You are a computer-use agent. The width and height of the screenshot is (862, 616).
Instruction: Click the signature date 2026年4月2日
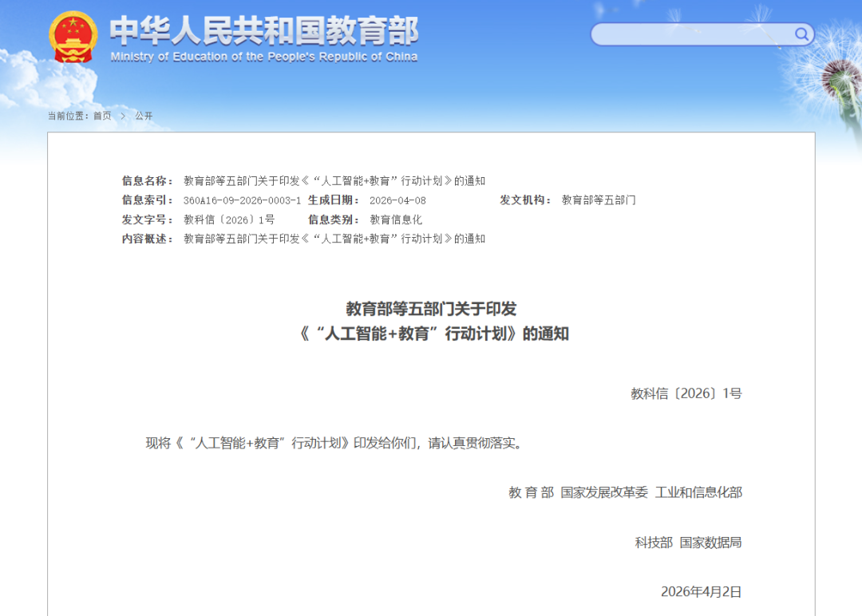(701, 592)
